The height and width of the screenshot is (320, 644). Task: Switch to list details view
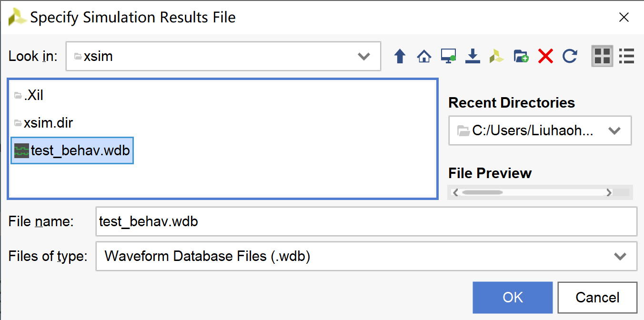tap(626, 56)
